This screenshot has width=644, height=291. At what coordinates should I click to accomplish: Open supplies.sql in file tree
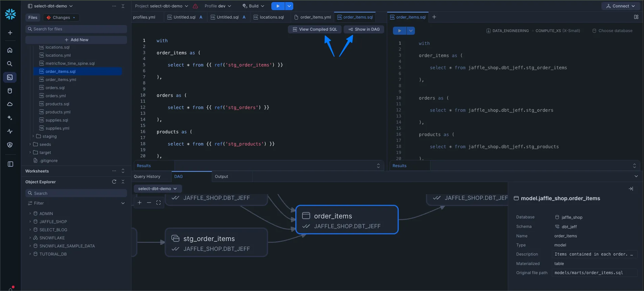[x=57, y=120]
